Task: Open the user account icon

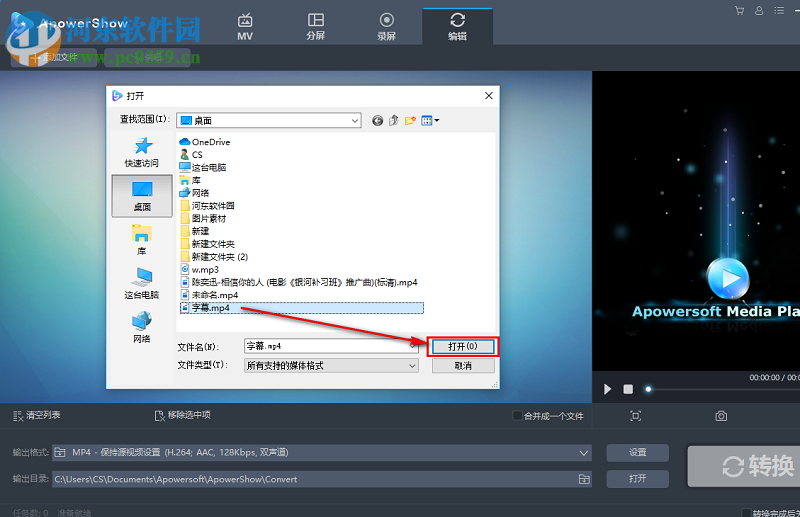Action: click(x=759, y=10)
